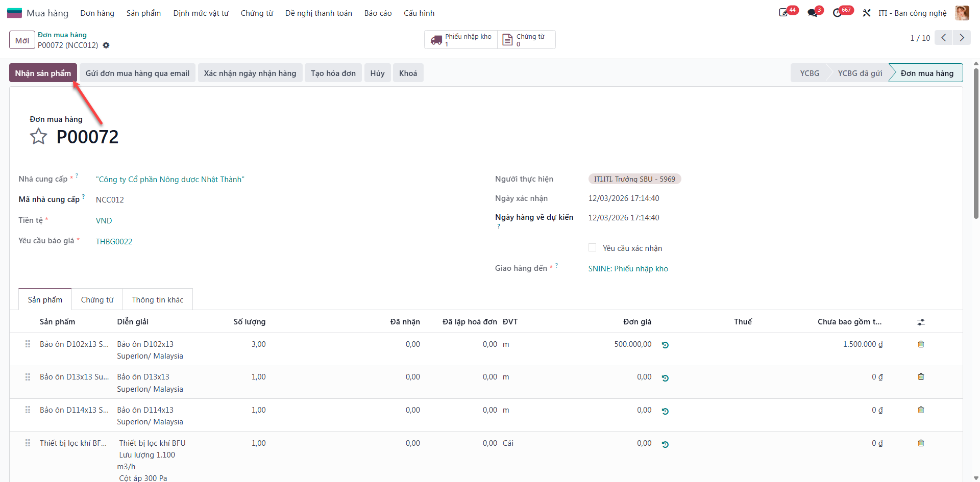Open the conversations chat bubble icon

813,13
